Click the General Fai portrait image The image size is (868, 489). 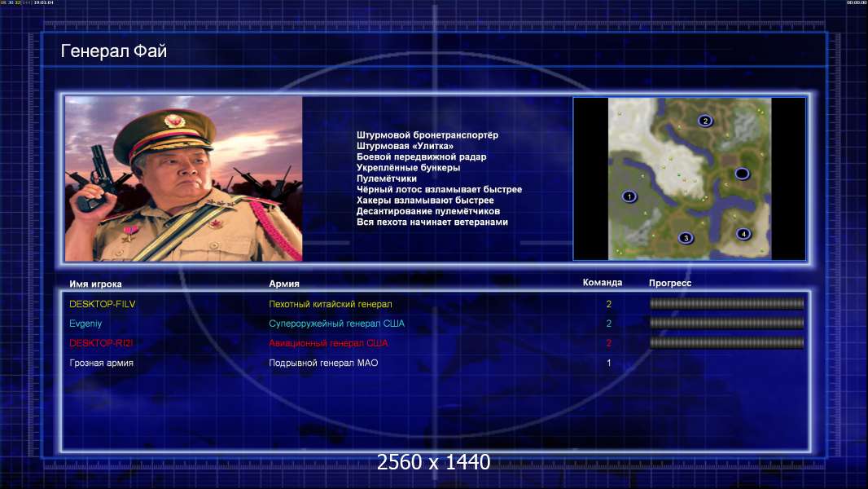(184, 178)
